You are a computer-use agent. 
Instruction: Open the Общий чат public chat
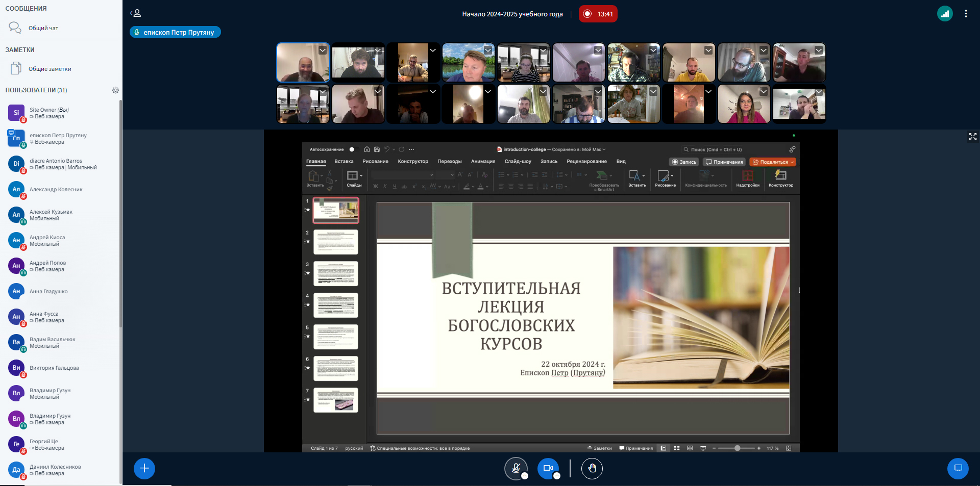click(x=43, y=28)
